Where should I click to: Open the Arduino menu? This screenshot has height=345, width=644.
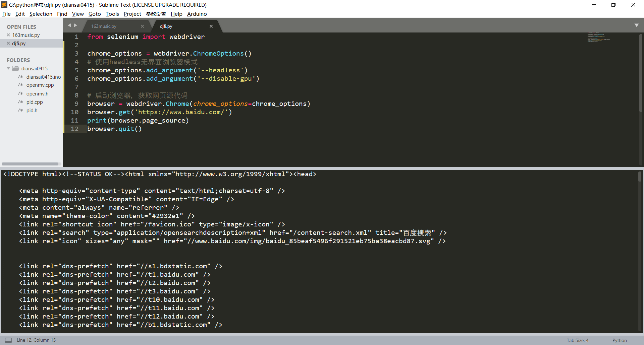click(197, 14)
